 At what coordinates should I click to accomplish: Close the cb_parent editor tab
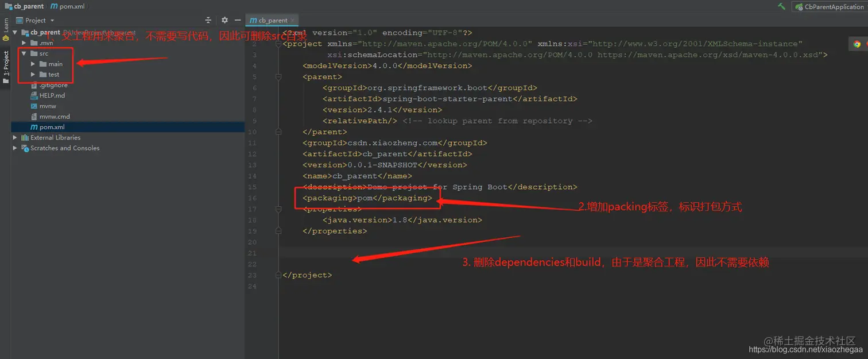coord(293,21)
